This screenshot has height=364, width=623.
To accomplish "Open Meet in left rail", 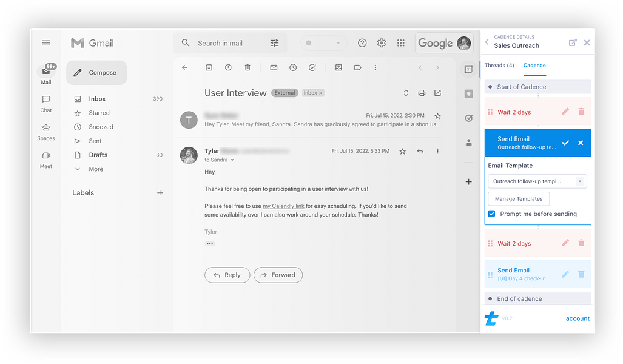I will (x=46, y=160).
